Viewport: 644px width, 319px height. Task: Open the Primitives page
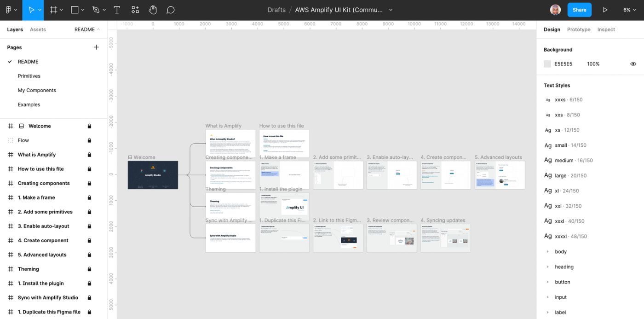[x=29, y=76]
